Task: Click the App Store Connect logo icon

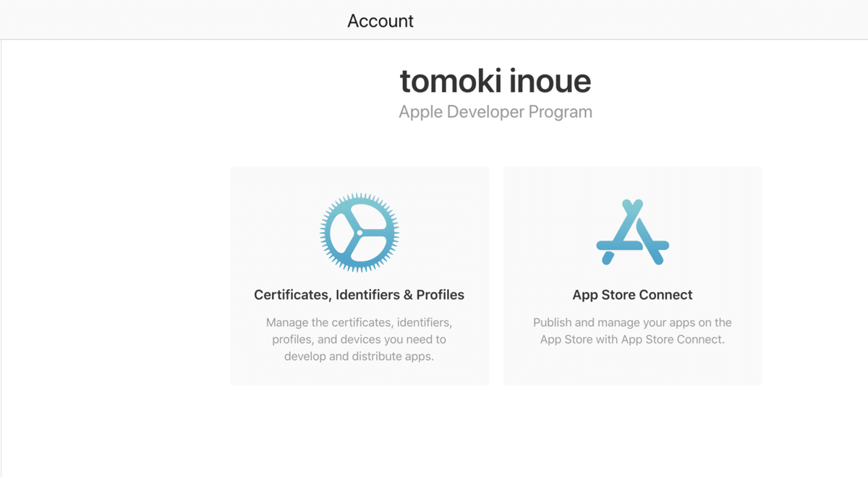Action: (x=633, y=232)
